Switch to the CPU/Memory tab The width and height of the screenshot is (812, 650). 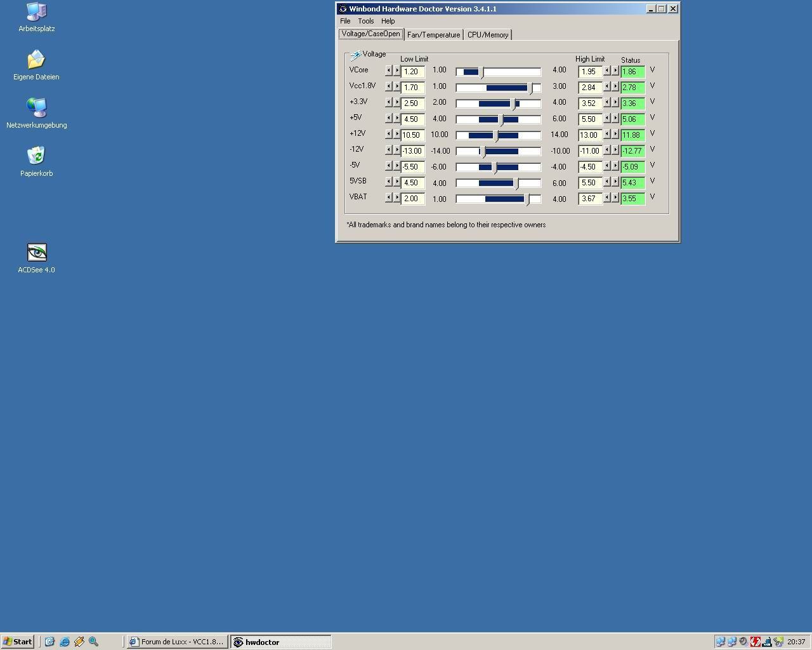[x=488, y=35]
